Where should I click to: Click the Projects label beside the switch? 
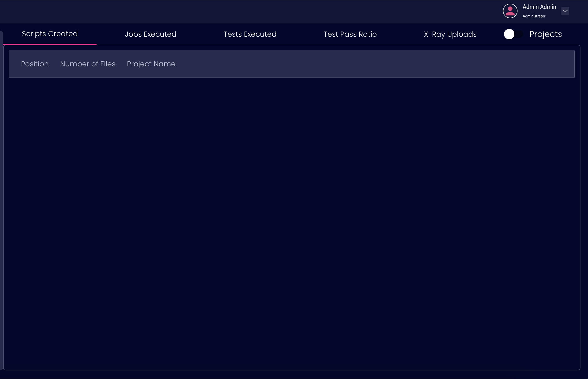(x=546, y=34)
